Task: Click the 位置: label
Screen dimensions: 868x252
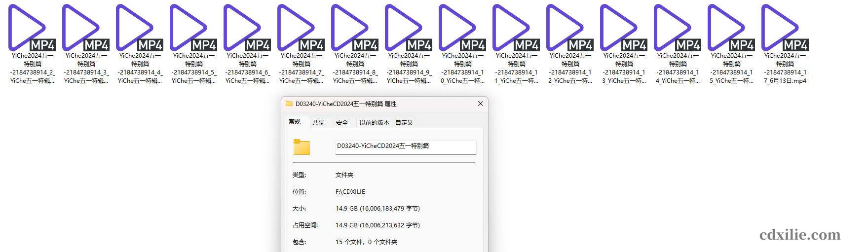Action: (299, 192)
